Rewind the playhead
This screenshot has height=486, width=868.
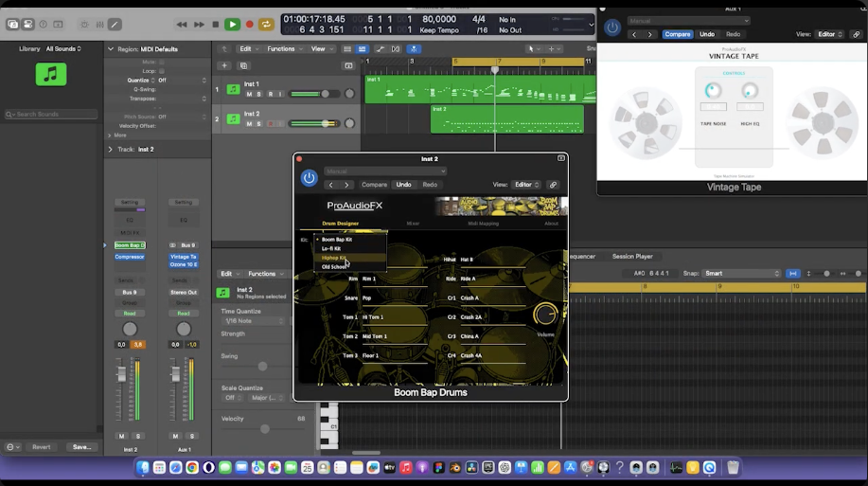click(x=181, y=25)
